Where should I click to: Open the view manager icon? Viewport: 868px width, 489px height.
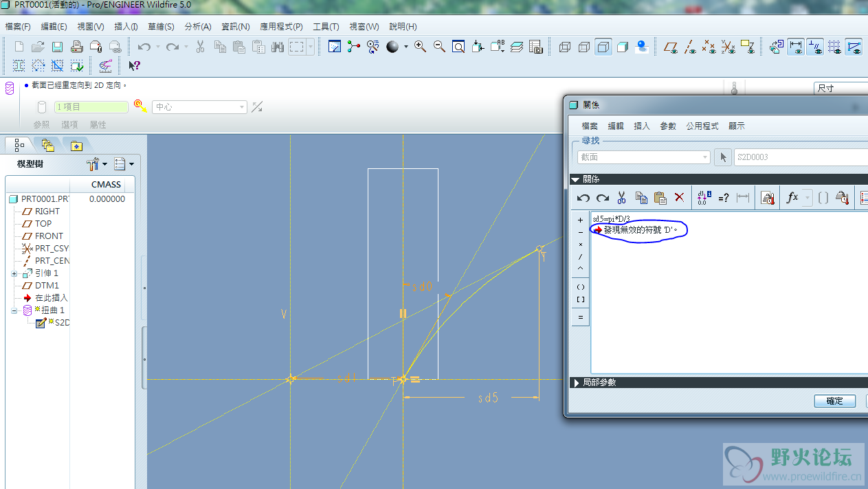coord(536,47)
